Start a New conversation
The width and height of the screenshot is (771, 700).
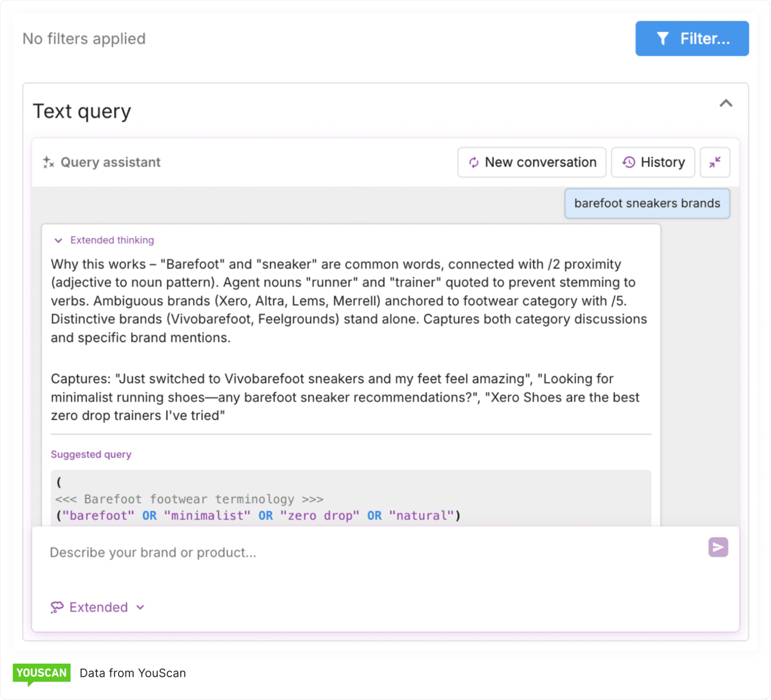point(531,162)
